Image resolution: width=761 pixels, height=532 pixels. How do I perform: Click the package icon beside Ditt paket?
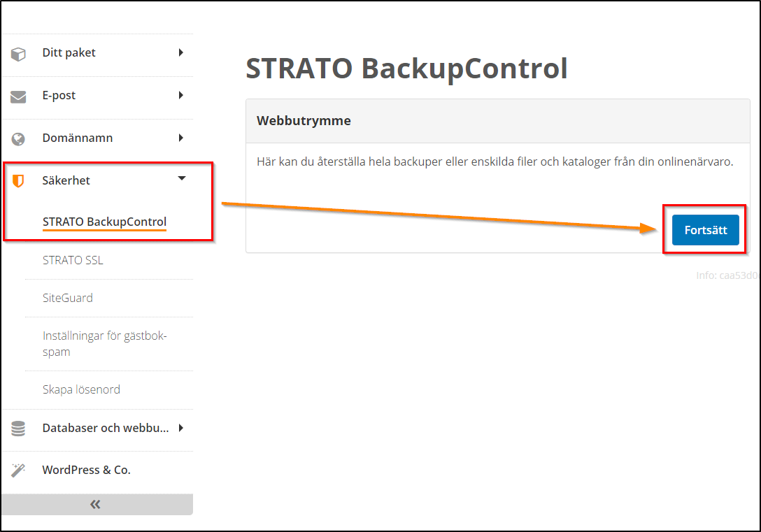pos(17,52)
